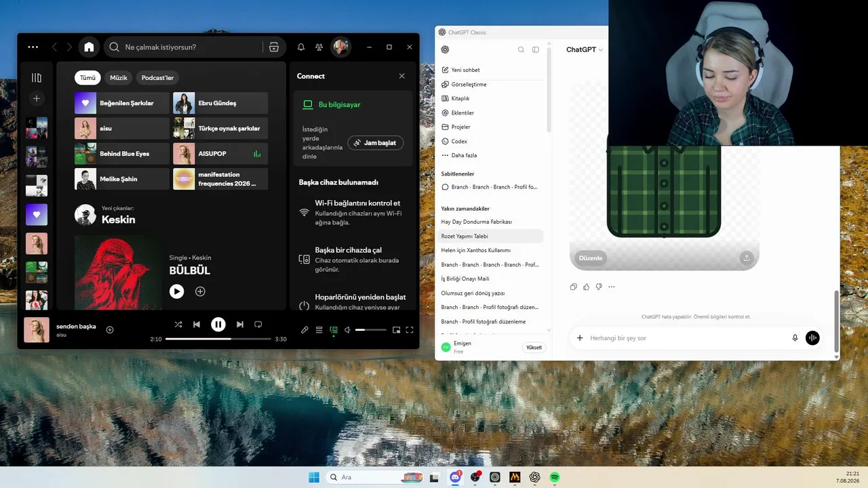The width and height of the screenshot is (868, 488).
Task: Open Beğenilen Şarkılar playlist
Action: (122, 103)
